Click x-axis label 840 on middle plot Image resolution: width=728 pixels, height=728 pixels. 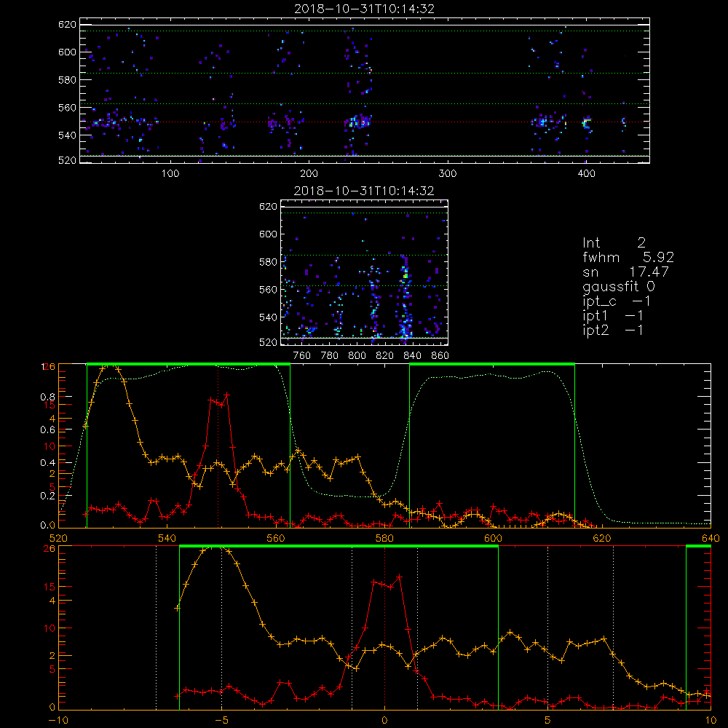coord(412,356)
